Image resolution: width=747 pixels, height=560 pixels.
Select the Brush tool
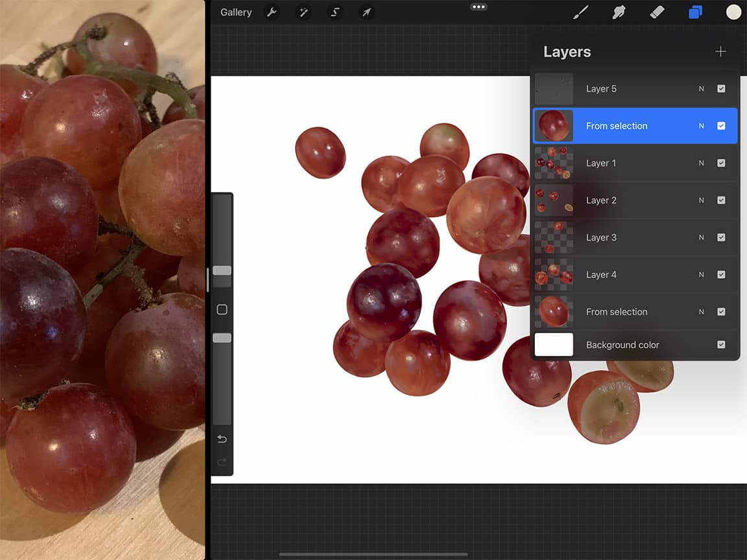click(x=580, y=12)
